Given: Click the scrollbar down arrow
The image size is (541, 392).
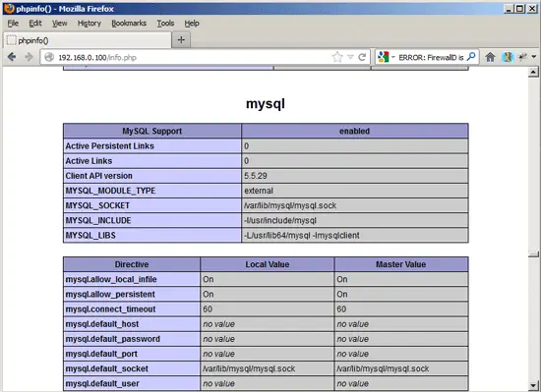Looking at the screenshot, I should click(x=533, y=385).
